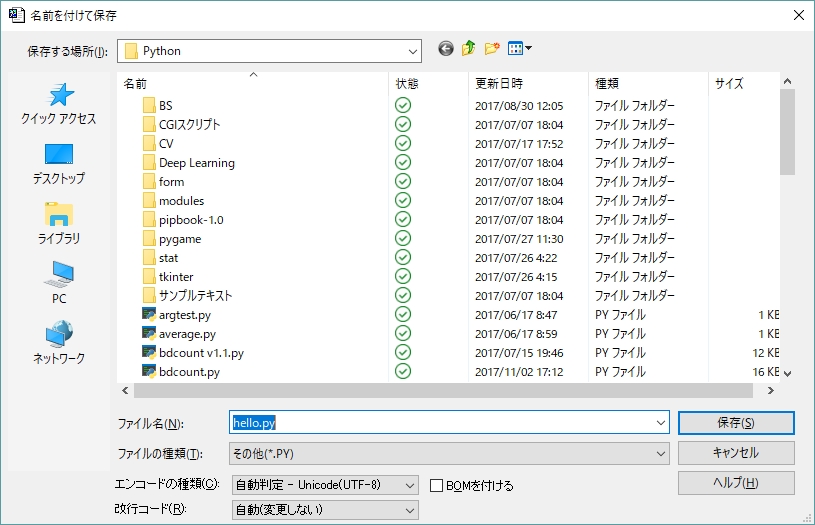Expand the line ending code dropdown
Image resolution: width=815 pixels, height=525 pixels.
(x=409, y=510)
